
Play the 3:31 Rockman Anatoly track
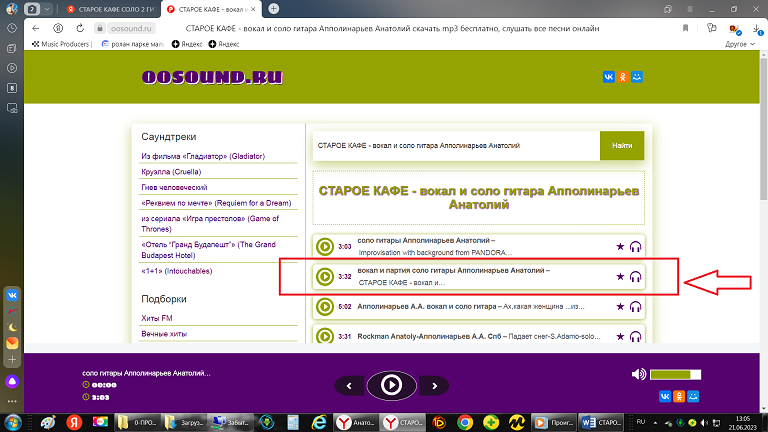click(325, 336)
